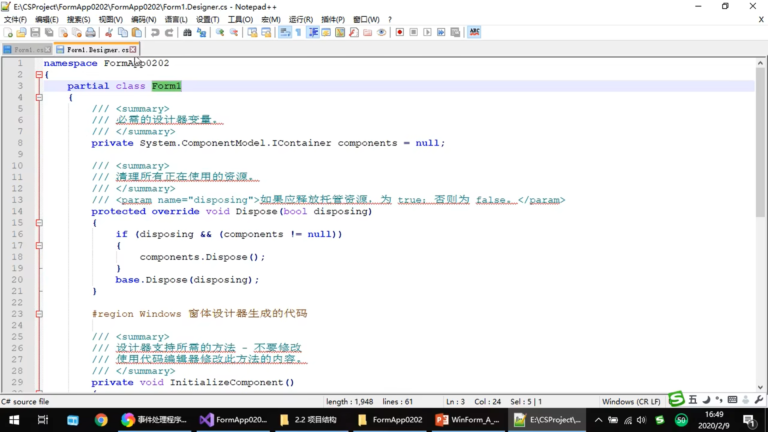Viewport: 768px width, 432px height.
Task: Click the Close file toolbar icon
Action: [x=63, y=32]
